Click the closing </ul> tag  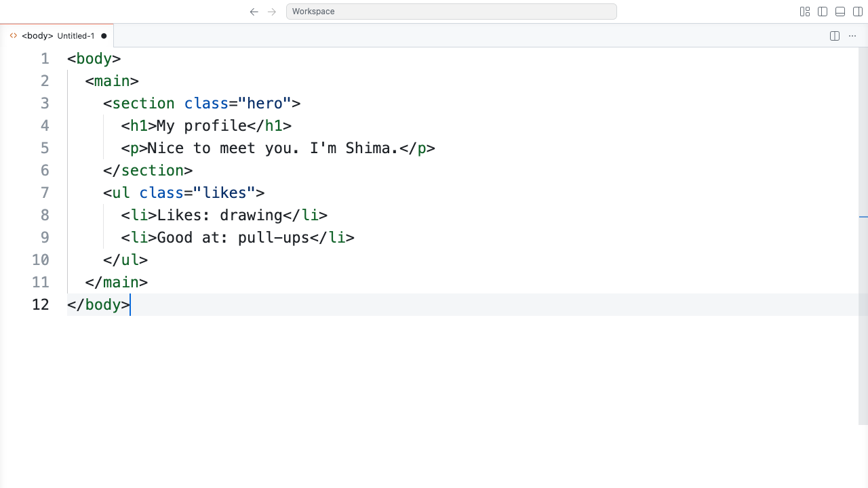coord(125,260)
